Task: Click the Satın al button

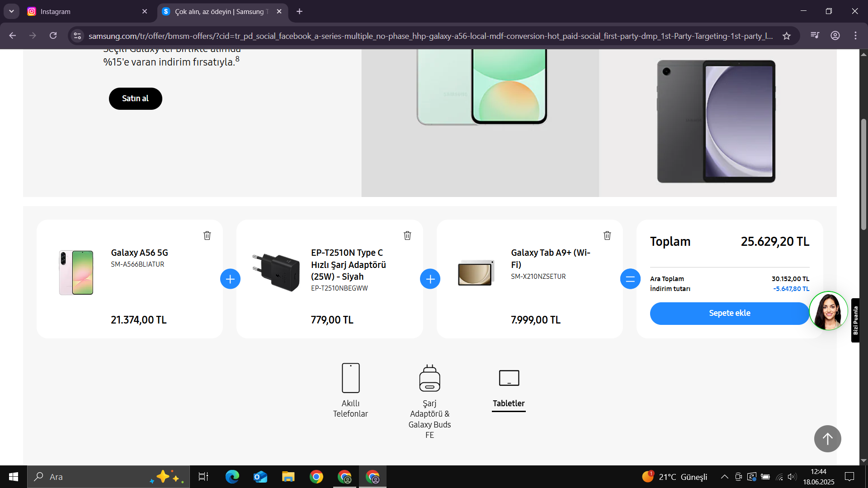Action: point(135,99)
